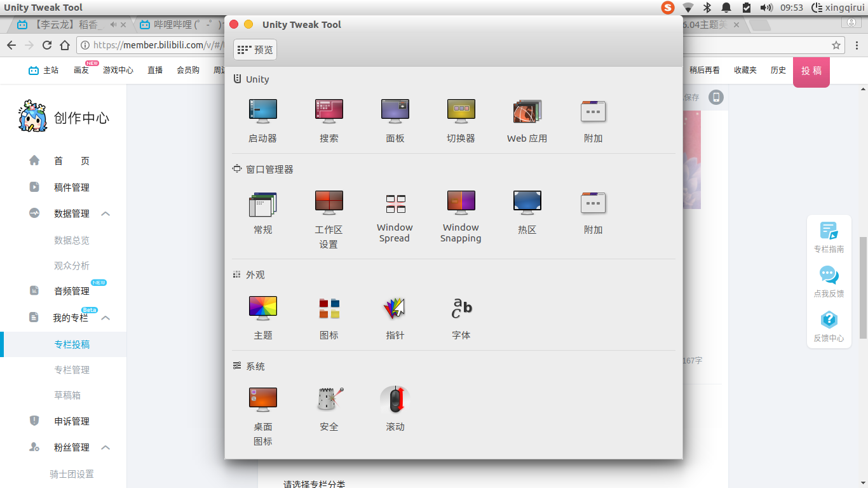Click the 预览 overview button
The width and height of the screenshot is (868, 488).
[255, 50]
